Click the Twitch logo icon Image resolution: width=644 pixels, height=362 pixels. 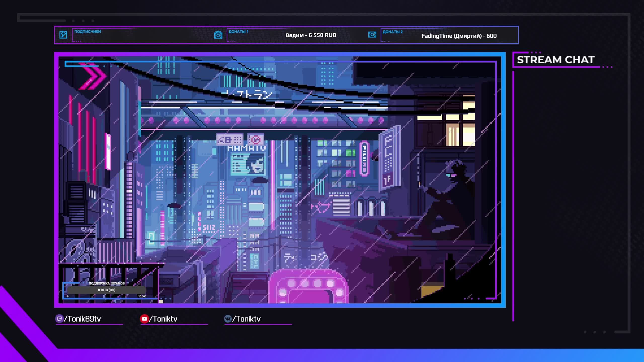click(x=59, y=319)
